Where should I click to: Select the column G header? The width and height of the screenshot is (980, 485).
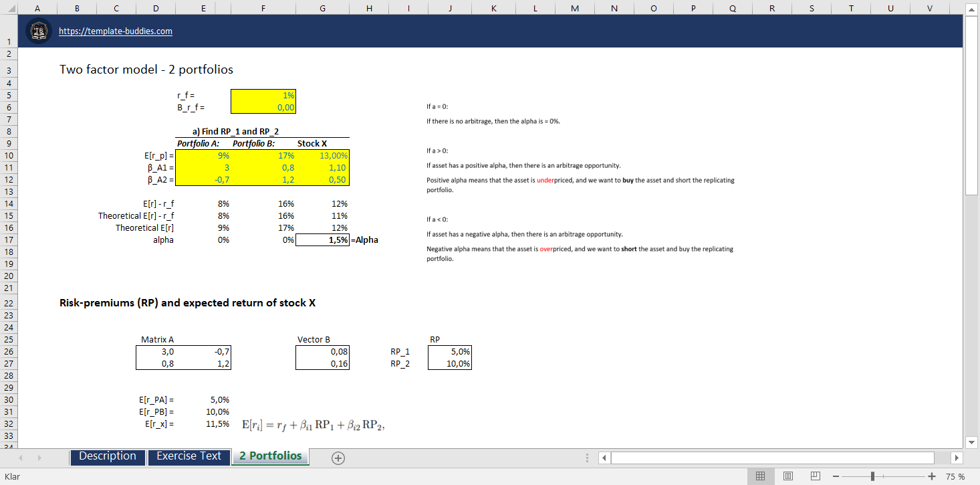click(x=323, y=8)
